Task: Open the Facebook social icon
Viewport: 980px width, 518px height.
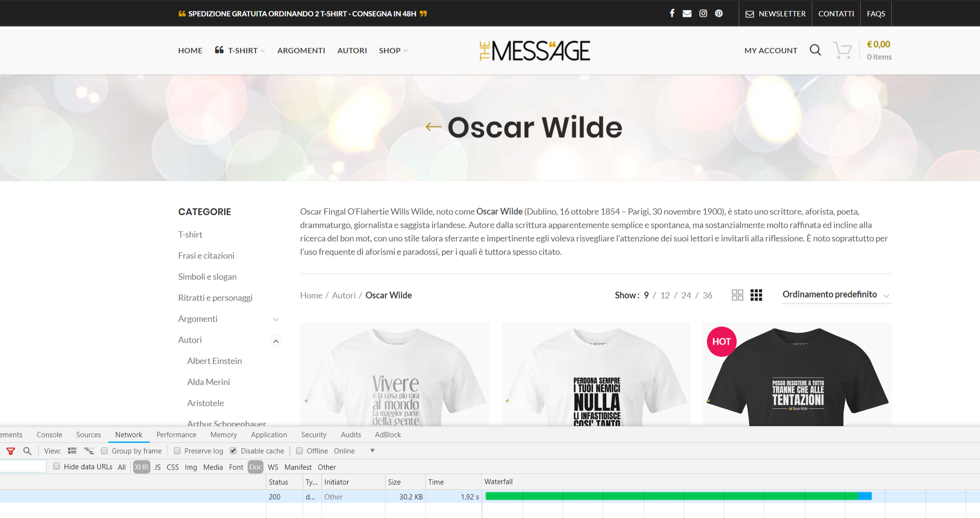Action: click(x=672, y=13)
